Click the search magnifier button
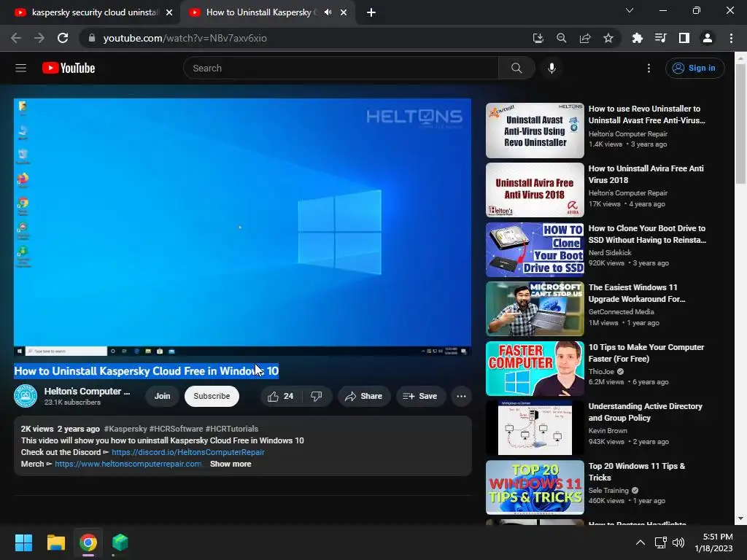 [516, 68]
